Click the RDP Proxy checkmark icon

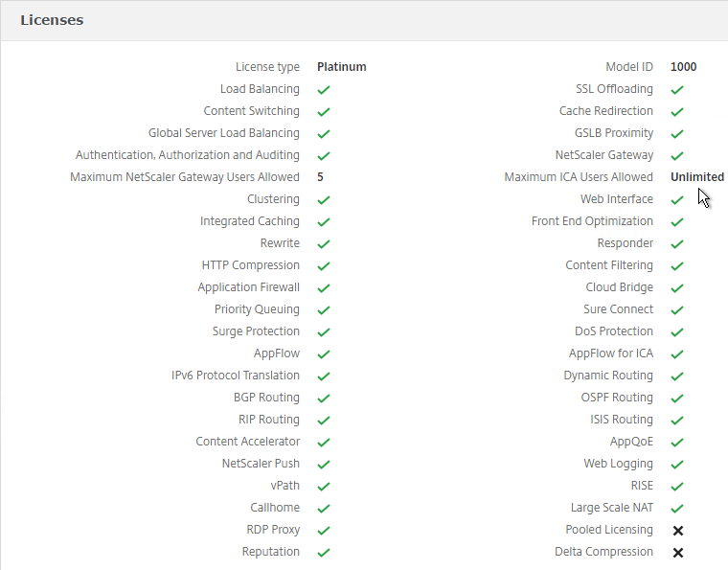(x=324, y=530)
